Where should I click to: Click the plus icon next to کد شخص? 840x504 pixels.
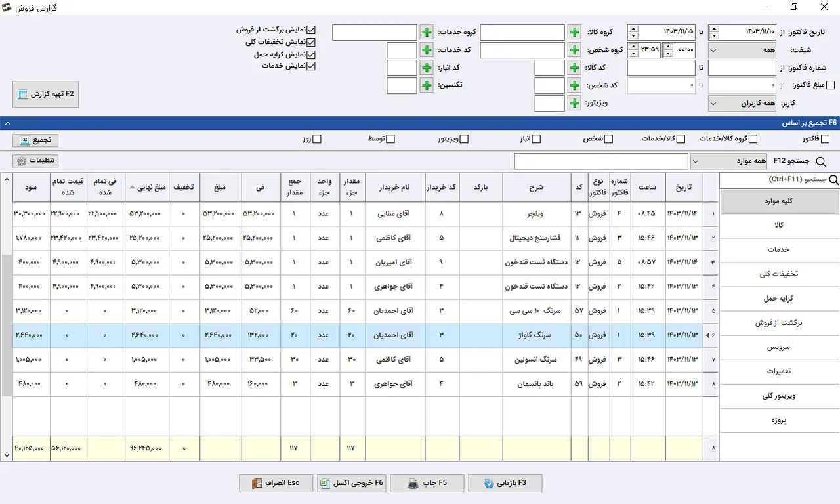tap(574, 85)
